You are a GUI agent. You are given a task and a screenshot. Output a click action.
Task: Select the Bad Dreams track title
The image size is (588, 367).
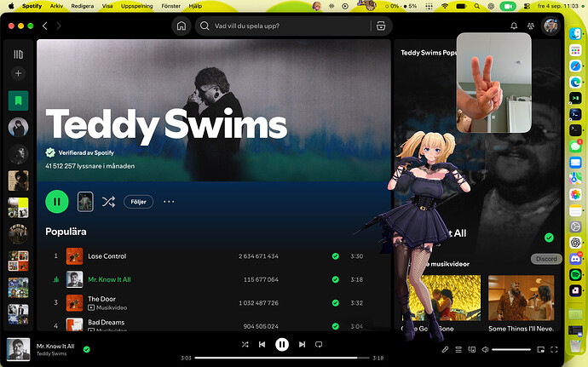(107, 322)
